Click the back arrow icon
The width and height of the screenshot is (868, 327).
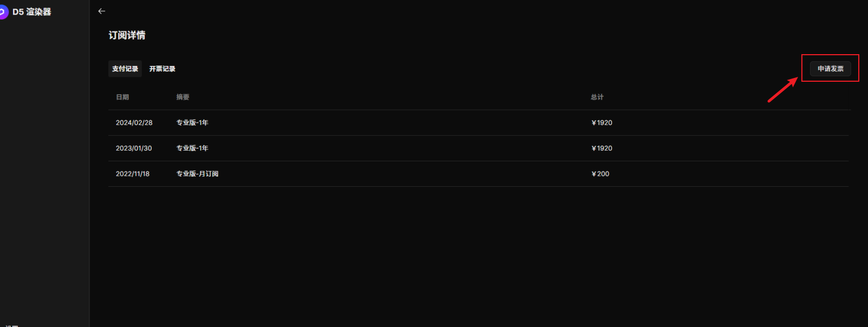pos(101,11)
